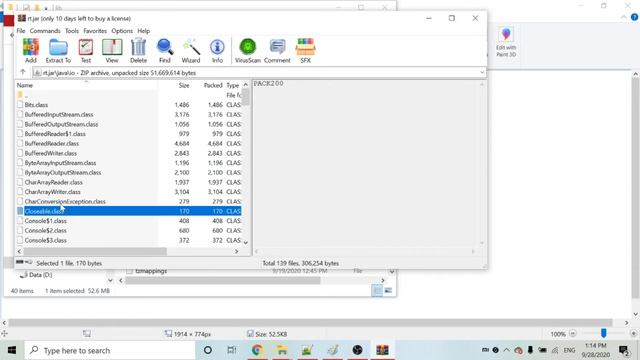Click zoom out minus button
640x360 pixels.
(x=573, y=333)
